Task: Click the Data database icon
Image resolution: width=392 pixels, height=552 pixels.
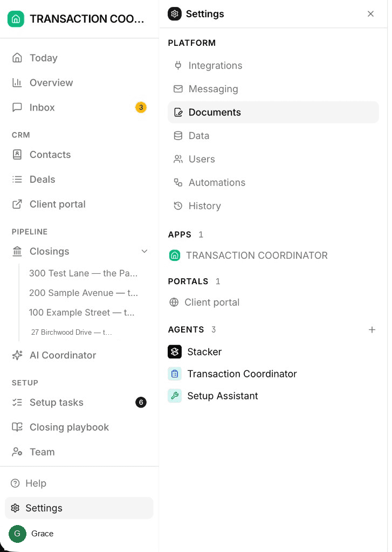Action: click(178, 135)
